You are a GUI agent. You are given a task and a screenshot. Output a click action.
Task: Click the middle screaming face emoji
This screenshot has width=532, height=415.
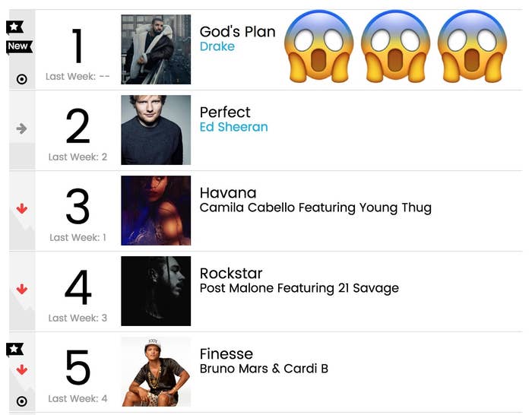pyautogui.click(x=395, y=46)
